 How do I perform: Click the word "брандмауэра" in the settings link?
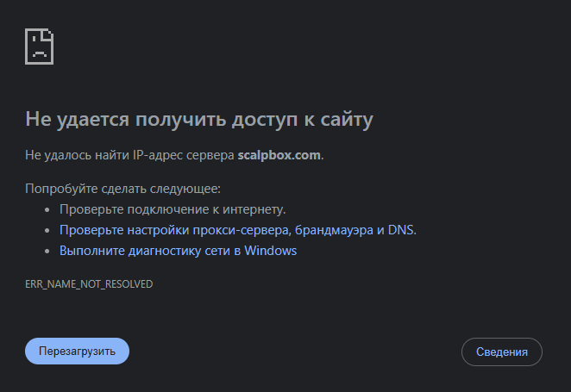(x=335, y=230)
